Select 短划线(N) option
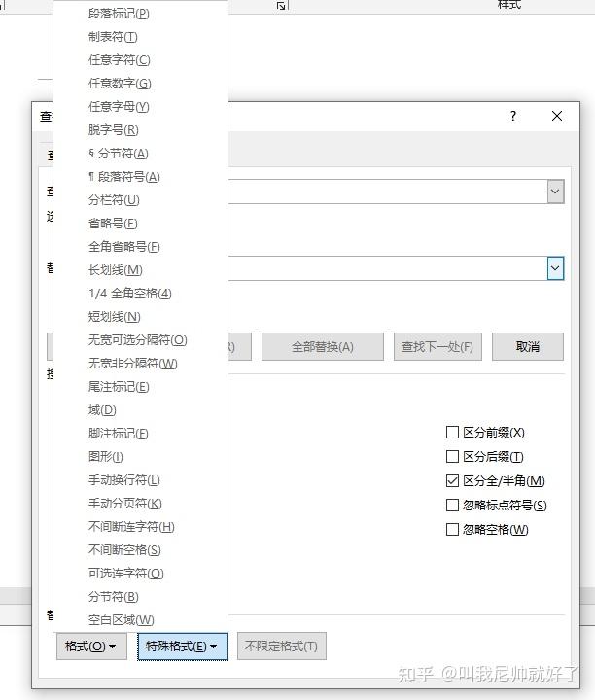The width and height of the screenshot is (595, 700). [x=115, y=317]
